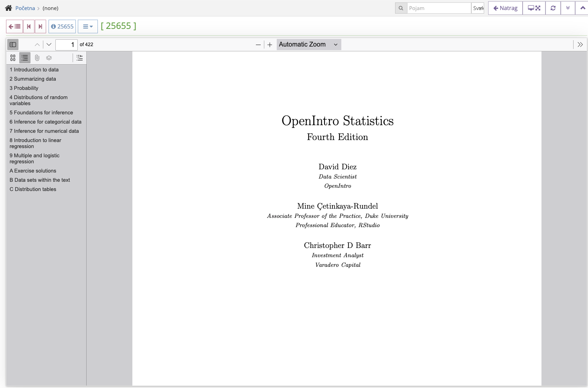Open outline item 2 Summarizing data
Viewport: 588px width, 388px height.
point(33,79)
